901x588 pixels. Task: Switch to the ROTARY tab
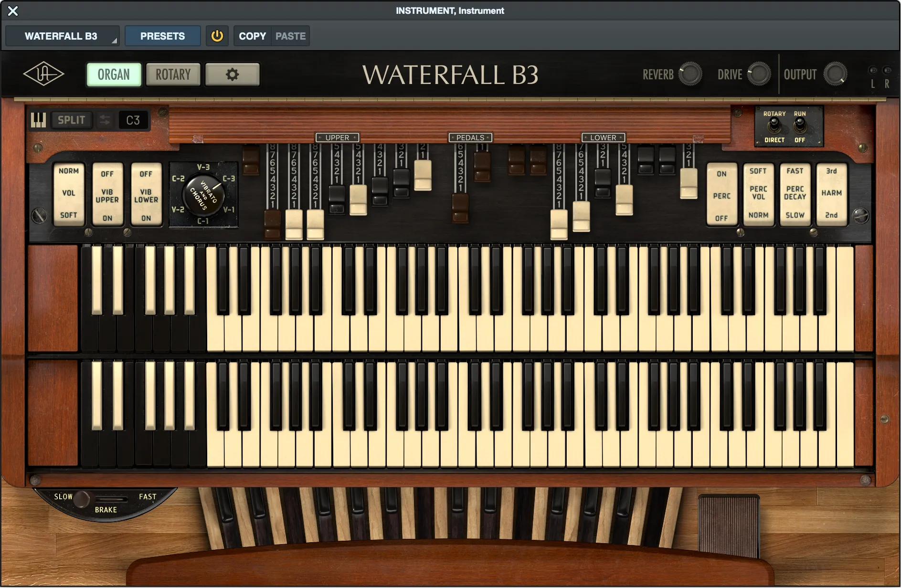pos(173,74)
